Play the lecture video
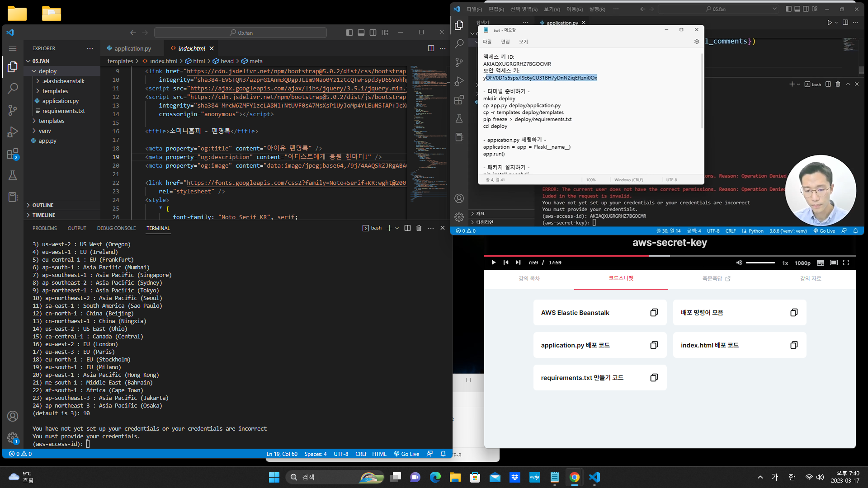 (x=493, y=263)
